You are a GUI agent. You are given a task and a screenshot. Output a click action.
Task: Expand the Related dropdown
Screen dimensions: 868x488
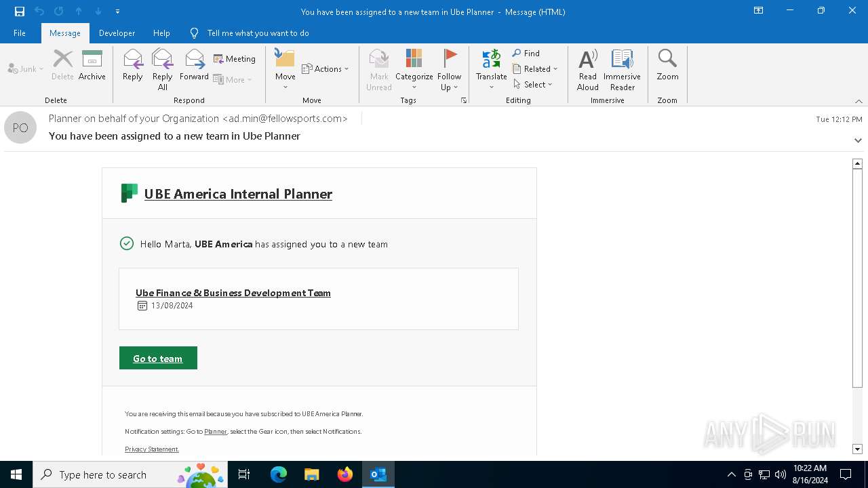click(535, 68)
